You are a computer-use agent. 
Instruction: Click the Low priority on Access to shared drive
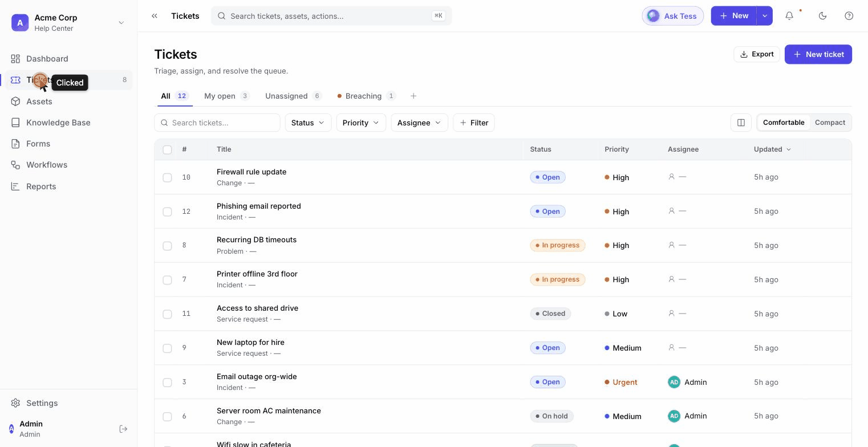616,314
